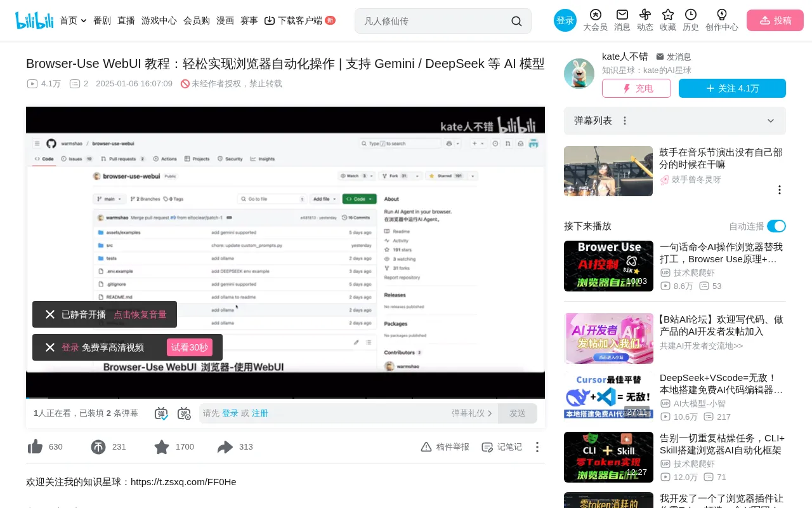812x508 pixels.
Task: Click the 充电 charge button
Action: tap(636, 88)
